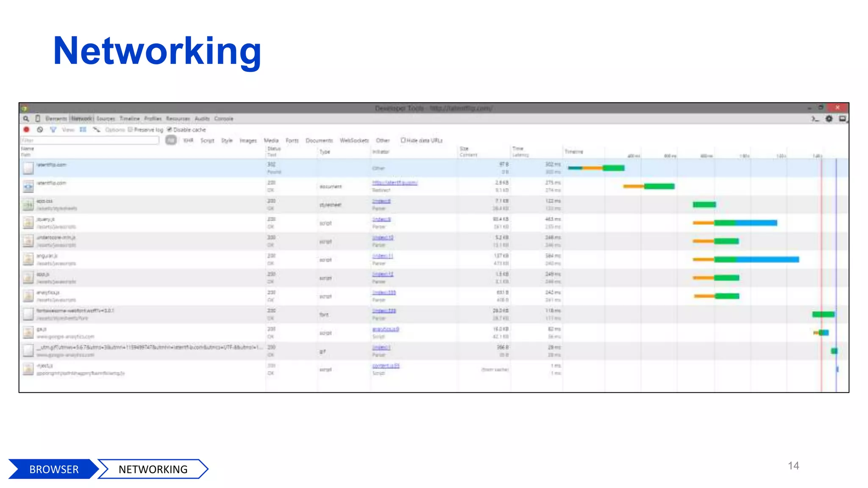Open the analytics.js initiator link in ga.js row
The image size is (868, 488).
coord(386,329)
